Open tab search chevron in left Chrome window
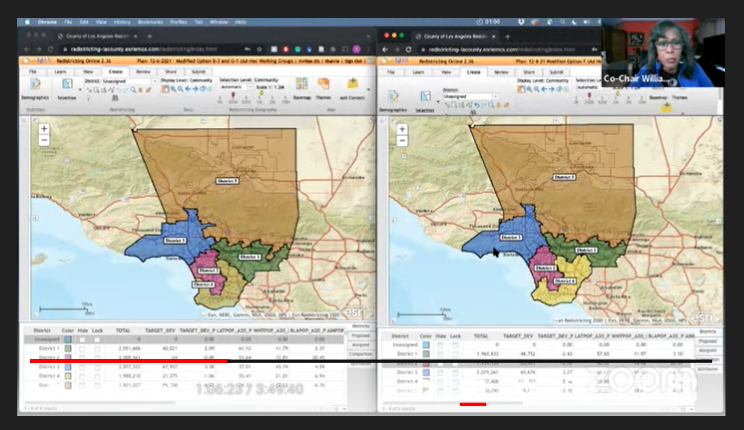The width and height of the screenshot is (744, 430). coord(368,36)
